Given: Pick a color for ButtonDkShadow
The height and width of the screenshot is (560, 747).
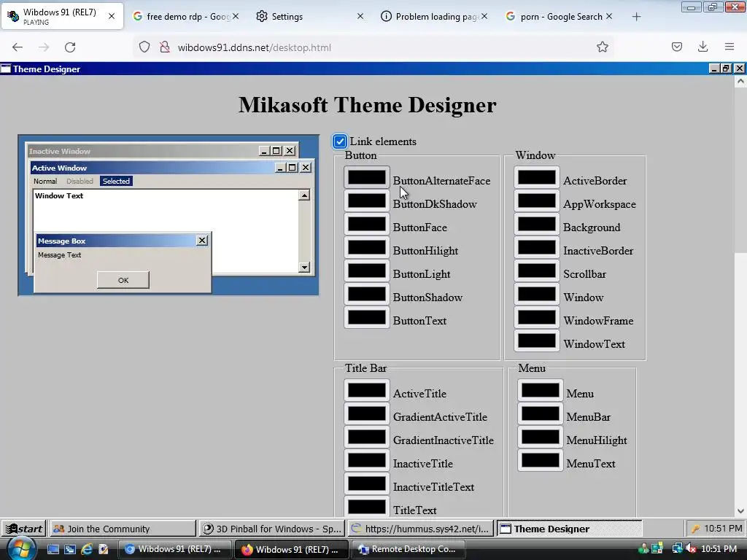Looking at the screenshot, I should coord(366,201).
